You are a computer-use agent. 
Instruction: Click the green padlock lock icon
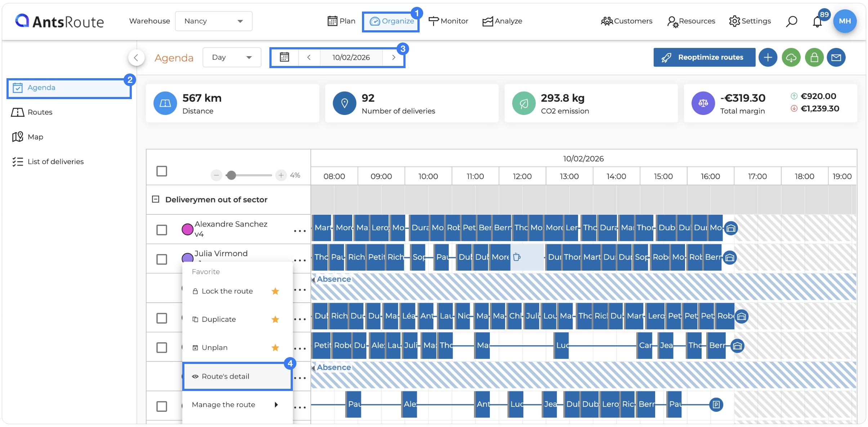(814, 57)
